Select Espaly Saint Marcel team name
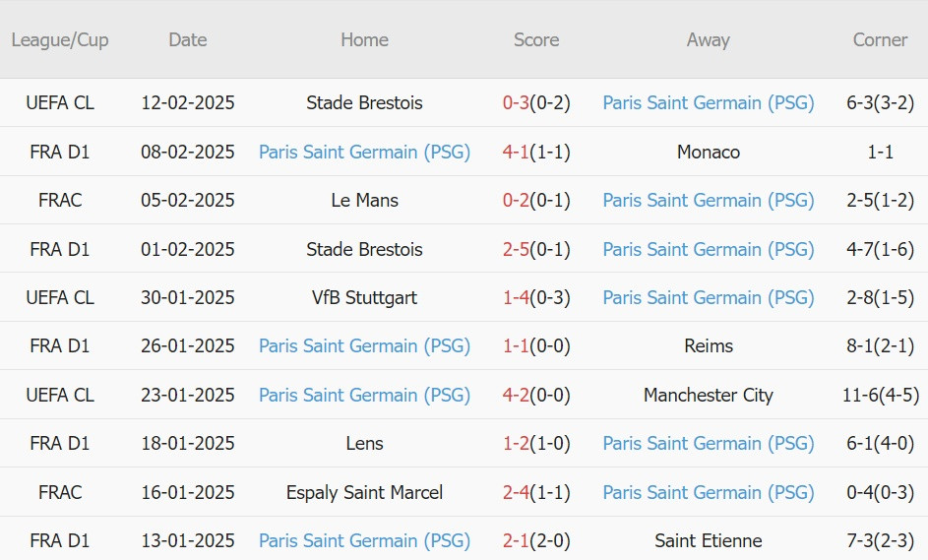928x560 pixels. 364,492
